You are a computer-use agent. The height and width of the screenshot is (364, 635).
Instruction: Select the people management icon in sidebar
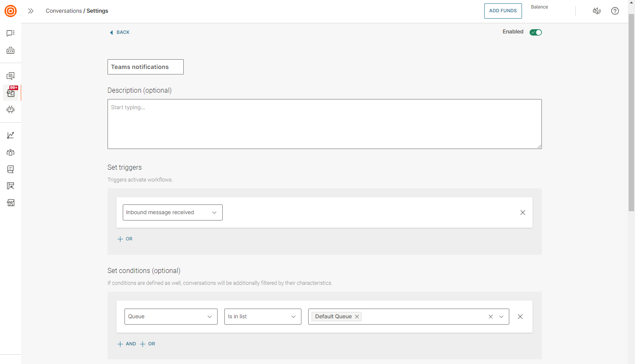click(10, 152)
